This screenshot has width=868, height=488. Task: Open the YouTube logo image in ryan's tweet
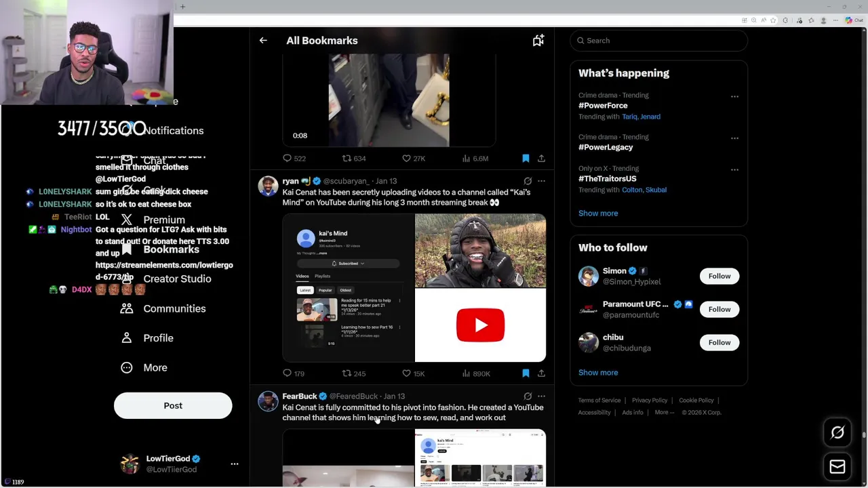(x=480, y=325)
